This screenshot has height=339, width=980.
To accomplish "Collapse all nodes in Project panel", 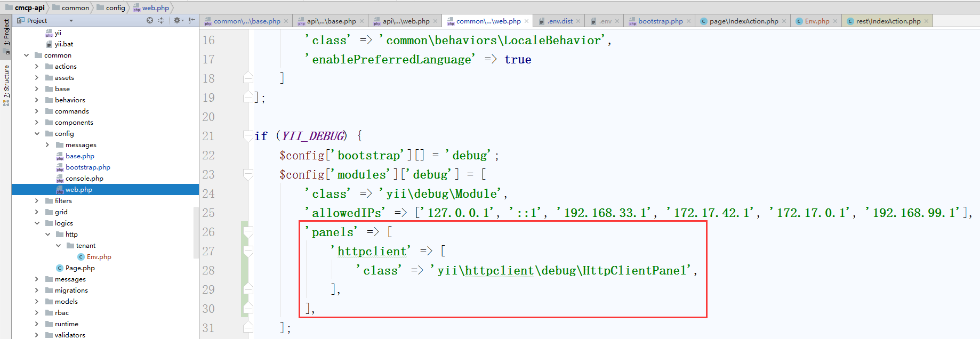I will 161,21.
